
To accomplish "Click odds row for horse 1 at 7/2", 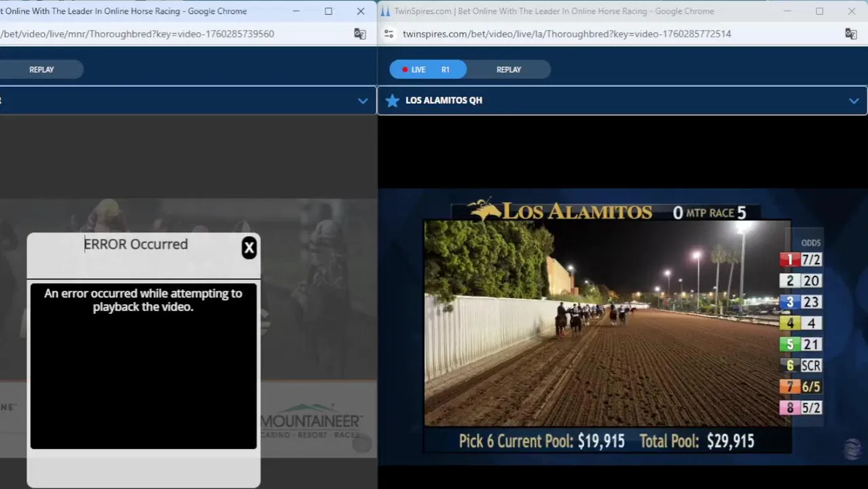I will [x=801, y=259].
